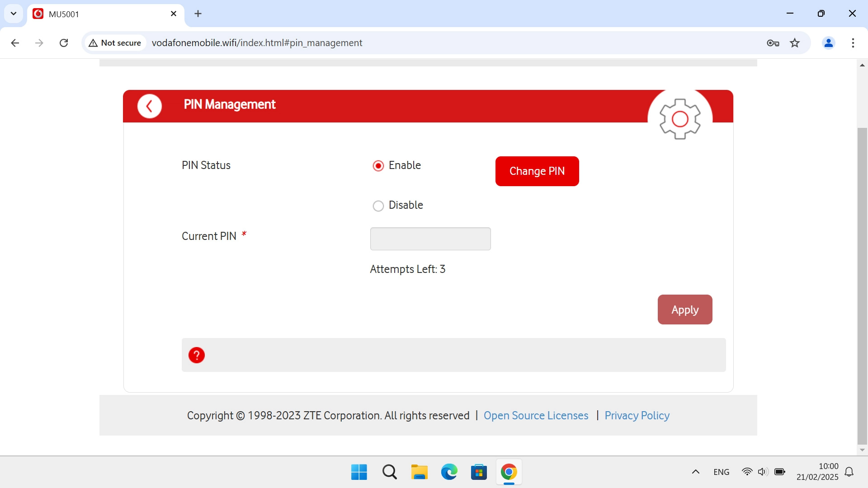Screen dimensions: 868x488
Task: Show hidden system tray icons chevron
Action: pyautogui.click(x=696, y=472)
